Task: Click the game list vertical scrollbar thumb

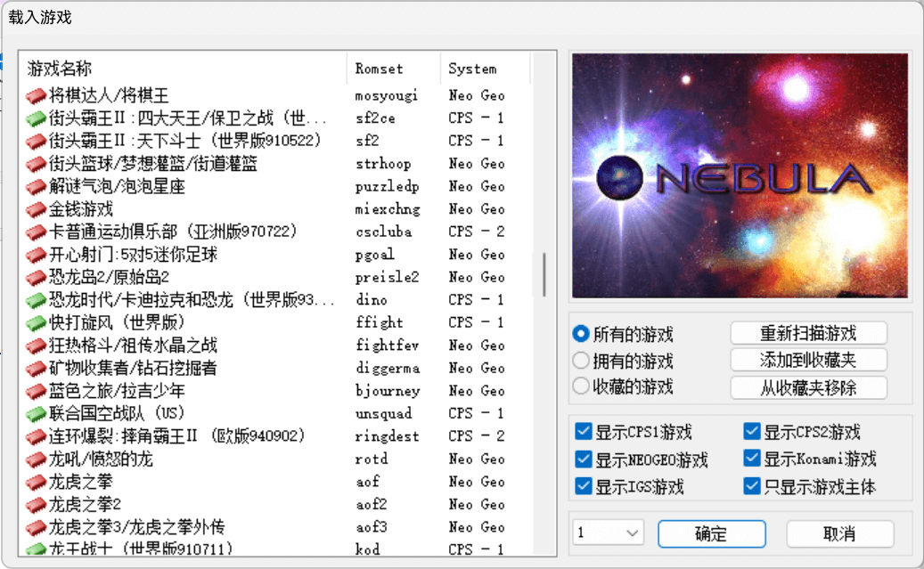Action: tap(544, 274)
